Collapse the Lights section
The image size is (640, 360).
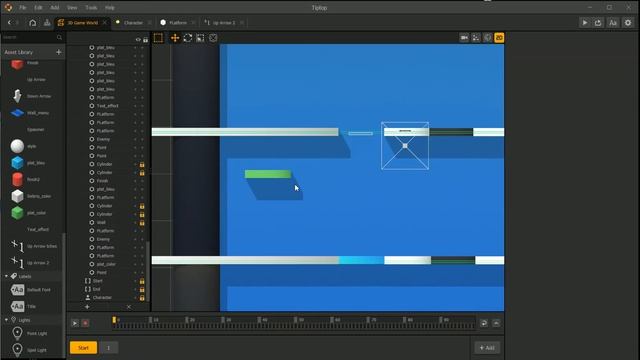6,320
